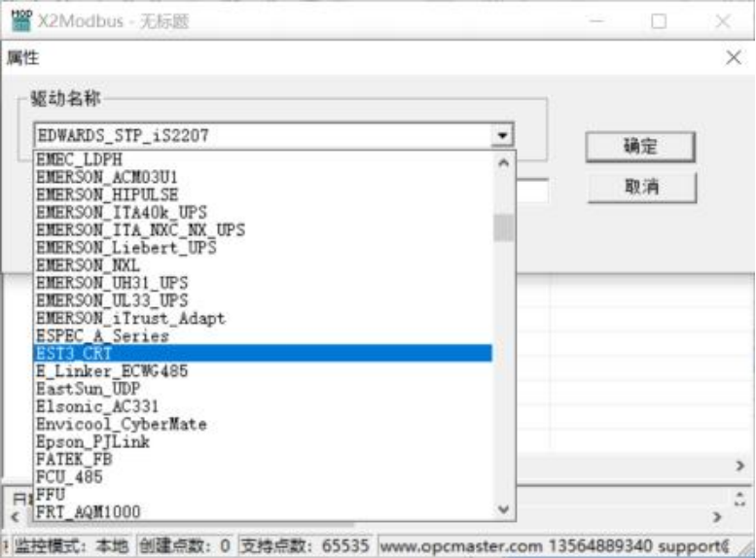
Task: Confirm with the 确定 button
Action: (x=640, y=147)
